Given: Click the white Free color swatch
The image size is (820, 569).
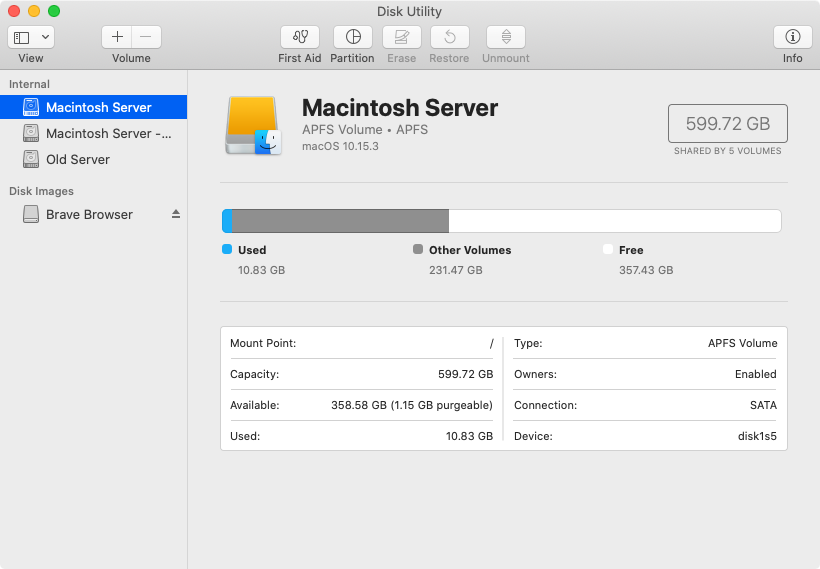Looking at the screenshot, I should click(x=608, y=249).
